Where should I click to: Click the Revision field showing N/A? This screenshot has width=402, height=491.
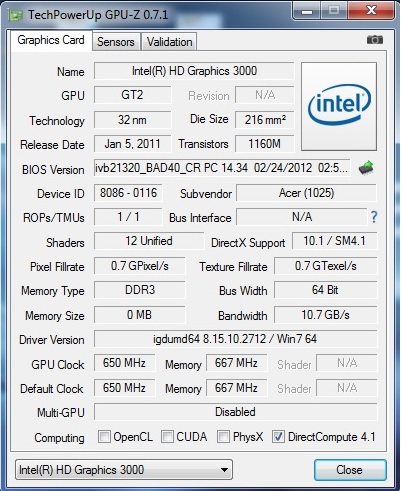tap(265, 95)
